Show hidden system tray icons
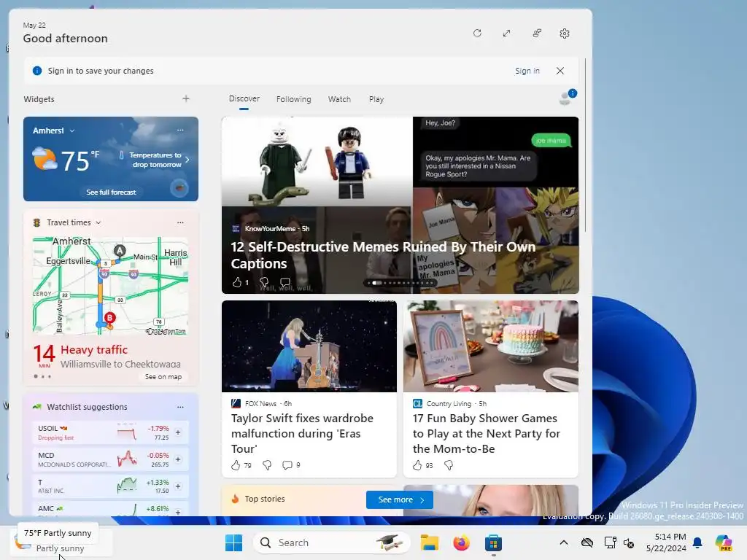Screen dimensions: 747x560 (564, 542)
